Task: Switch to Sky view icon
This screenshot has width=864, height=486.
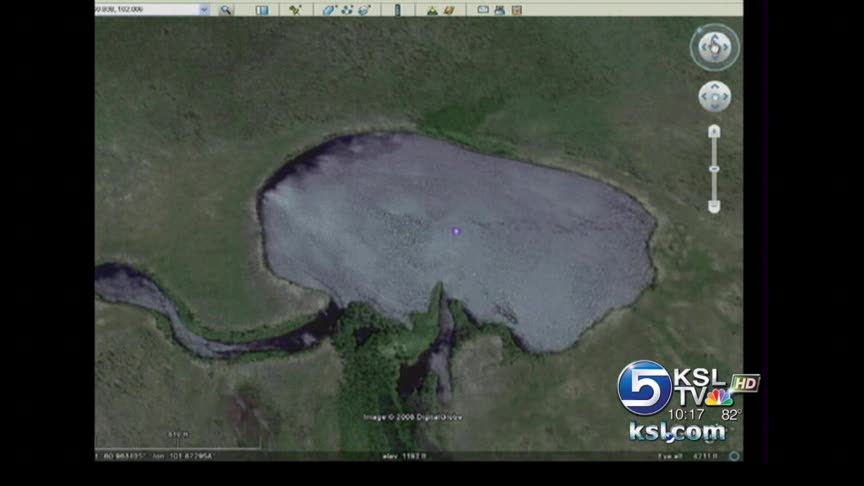Action: pyautogui.click(x=449, y=9)
